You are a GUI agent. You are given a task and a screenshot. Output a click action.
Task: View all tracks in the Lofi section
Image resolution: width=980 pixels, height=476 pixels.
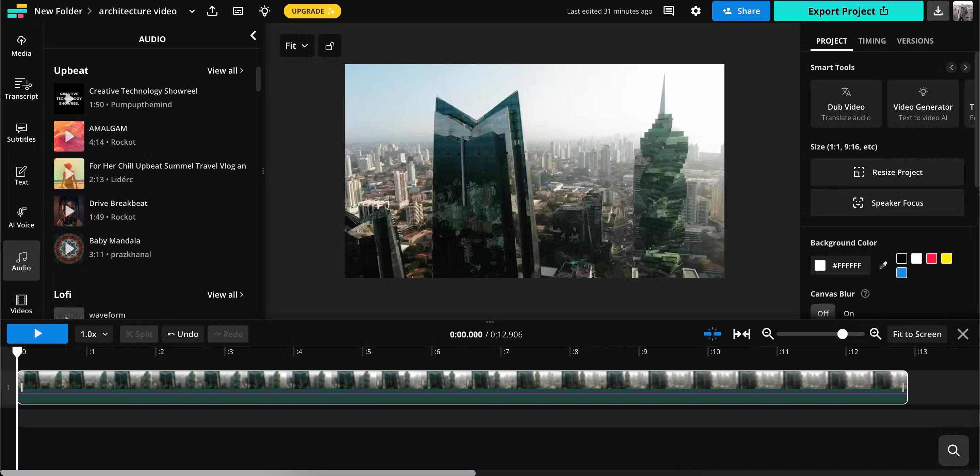(225, 295)
